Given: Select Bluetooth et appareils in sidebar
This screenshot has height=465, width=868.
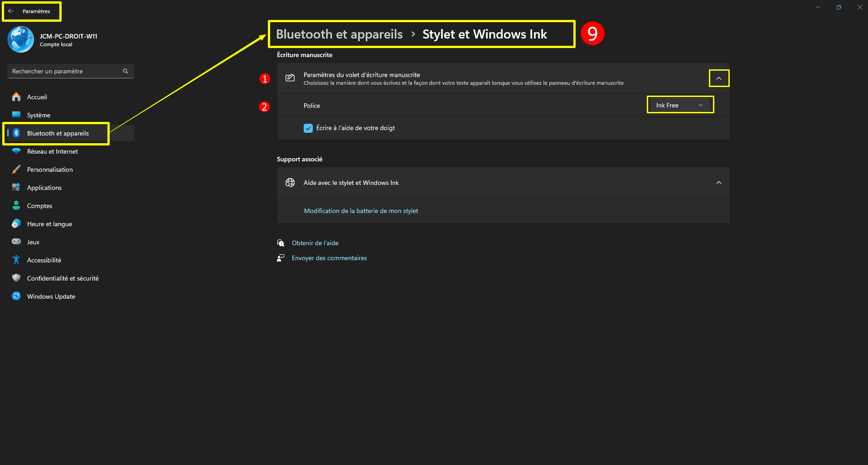Looking at the screenshot, I should point(71,133).
